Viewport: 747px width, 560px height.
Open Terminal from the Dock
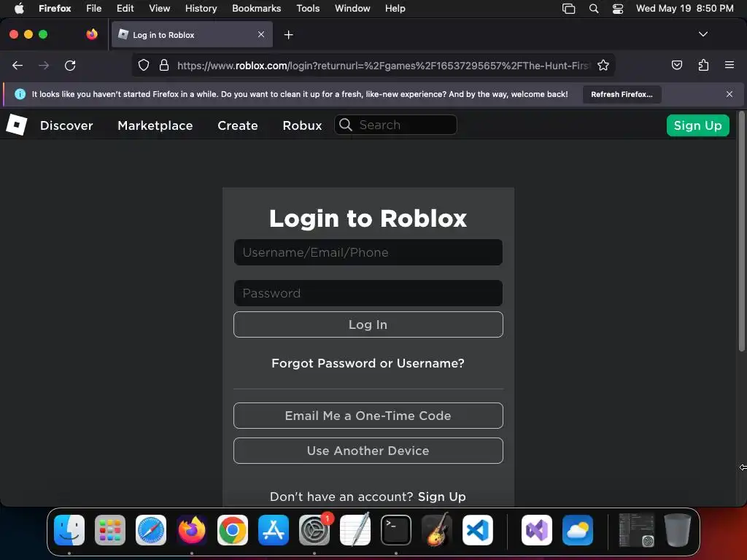(x=396, y=530)
